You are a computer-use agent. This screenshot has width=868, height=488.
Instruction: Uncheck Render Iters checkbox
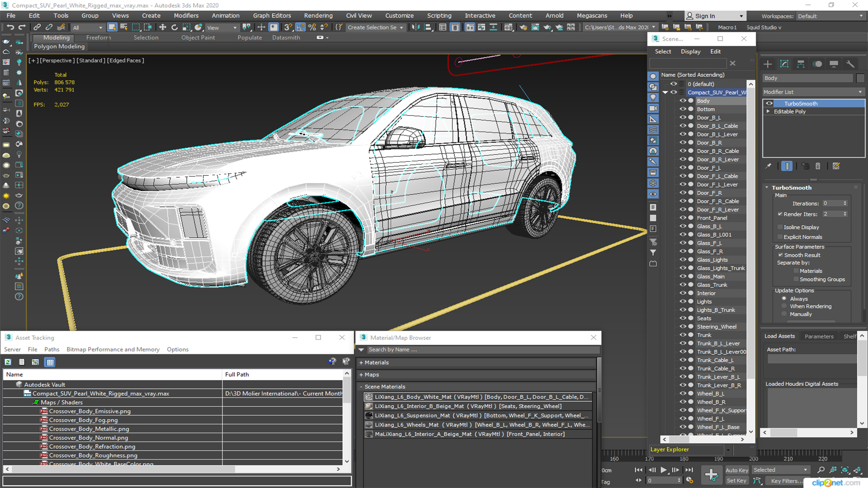coord(780,214)
